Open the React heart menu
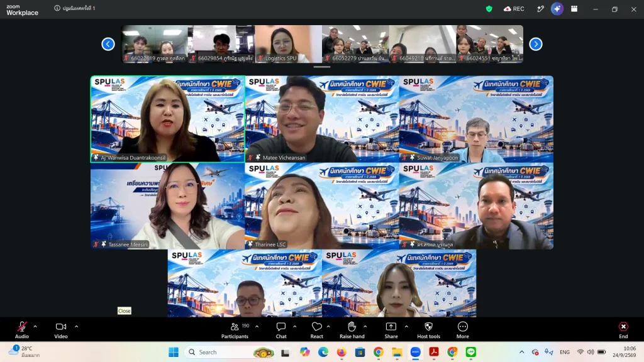 (317, 329)
